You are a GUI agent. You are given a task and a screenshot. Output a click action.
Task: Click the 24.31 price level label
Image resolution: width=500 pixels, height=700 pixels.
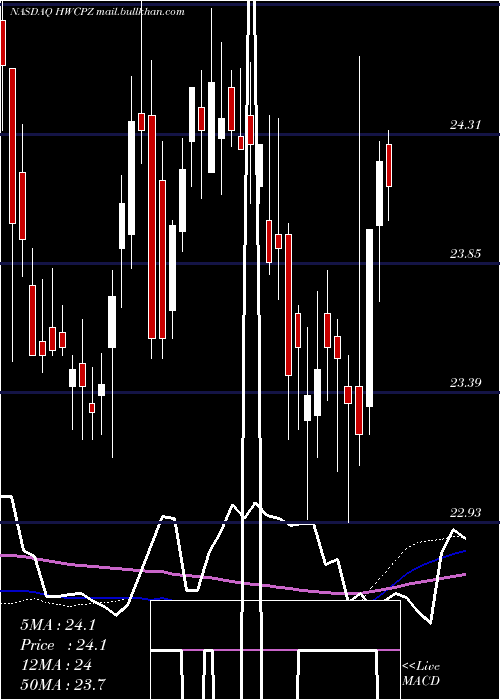point(465,125)
